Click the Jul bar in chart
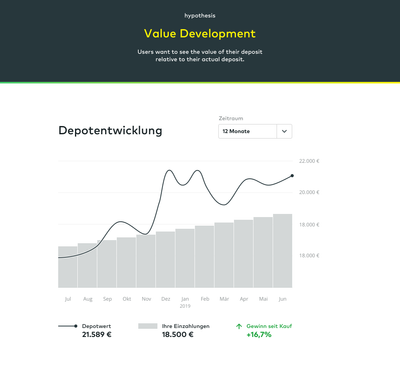Image resolution: width=400 pixels, height=381 pixels. click(x=68, y=267)
